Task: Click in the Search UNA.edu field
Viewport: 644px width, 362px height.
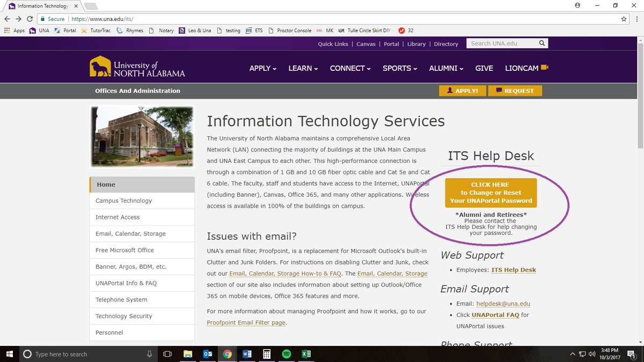Action: point(502,43)
